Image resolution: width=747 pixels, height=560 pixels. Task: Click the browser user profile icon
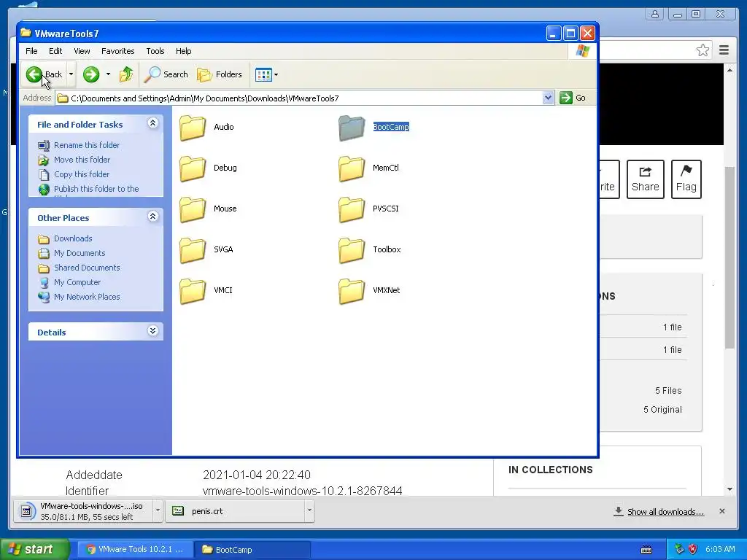click(655, 14)
